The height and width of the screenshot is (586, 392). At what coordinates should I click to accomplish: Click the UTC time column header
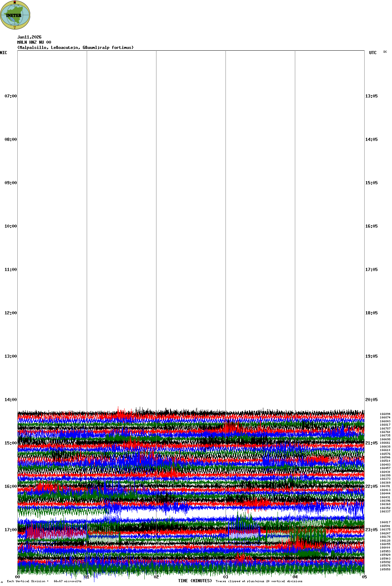pyautogui.click(x=373, y=53)
